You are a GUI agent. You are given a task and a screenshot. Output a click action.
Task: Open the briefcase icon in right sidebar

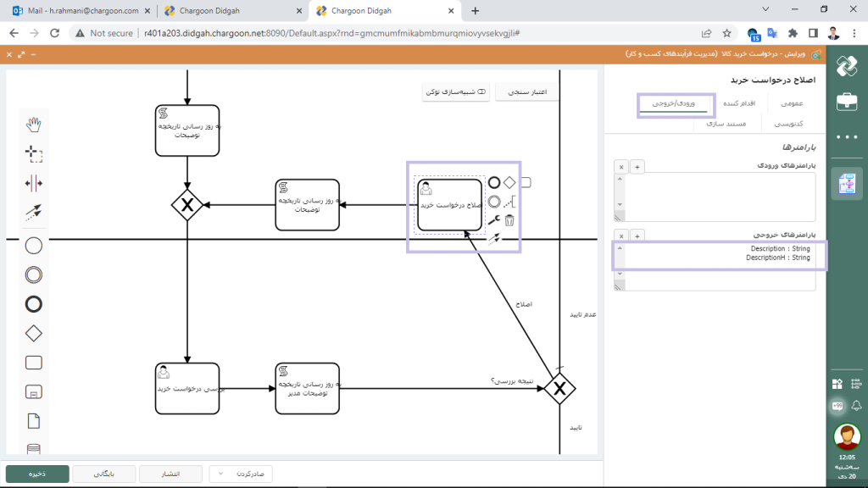tap(846, 102)
